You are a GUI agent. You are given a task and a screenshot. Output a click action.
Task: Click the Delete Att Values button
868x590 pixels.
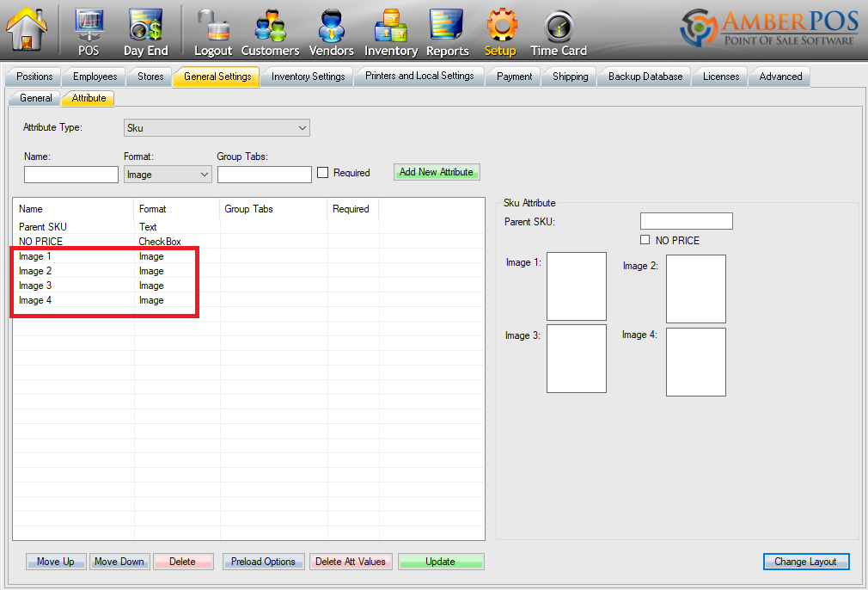tap(351, 562)
